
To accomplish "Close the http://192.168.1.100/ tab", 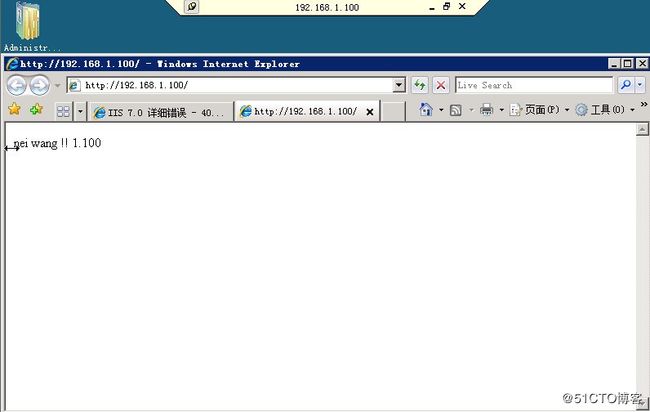I will [x=370, y=112].
